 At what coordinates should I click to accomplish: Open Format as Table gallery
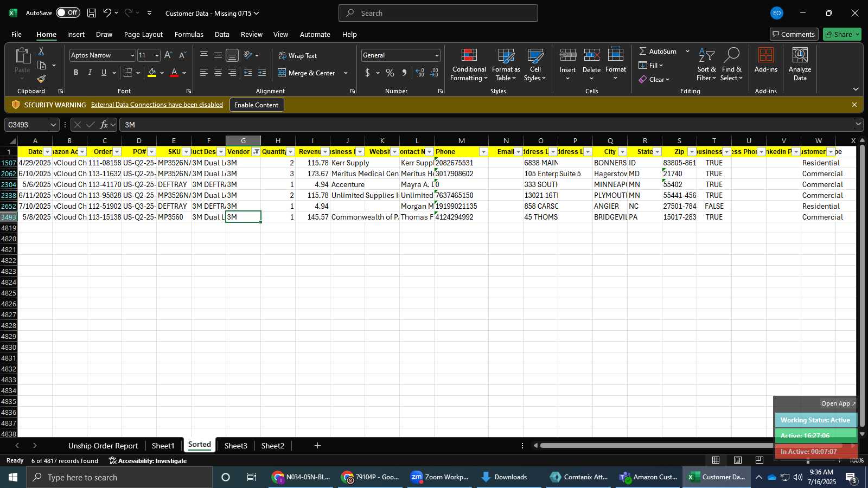click(506, 65)
